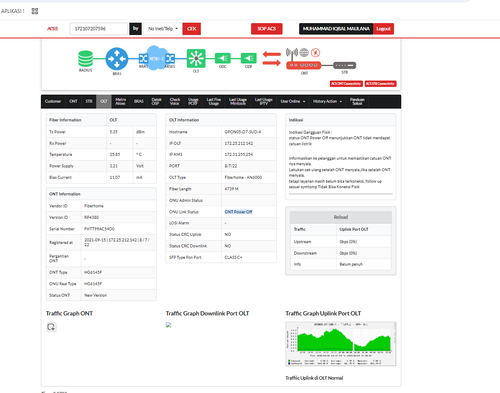Open the ONT tab
The image size is (500, 393).
[73, 101]
